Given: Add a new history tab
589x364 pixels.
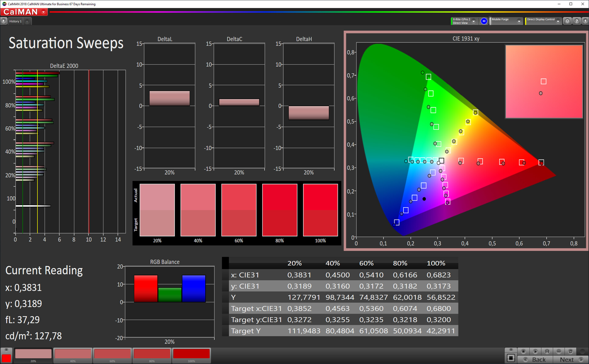Looking at the screenshot, I should pyautogui.click(x=27, y=21).
